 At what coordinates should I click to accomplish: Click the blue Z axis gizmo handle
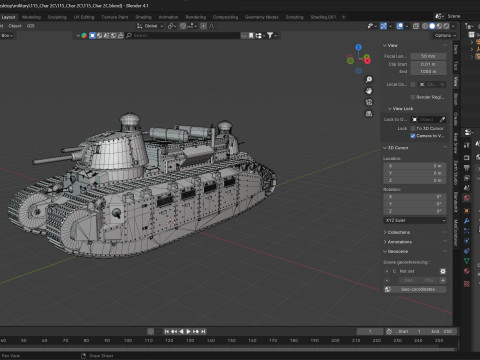coord(358,47)
